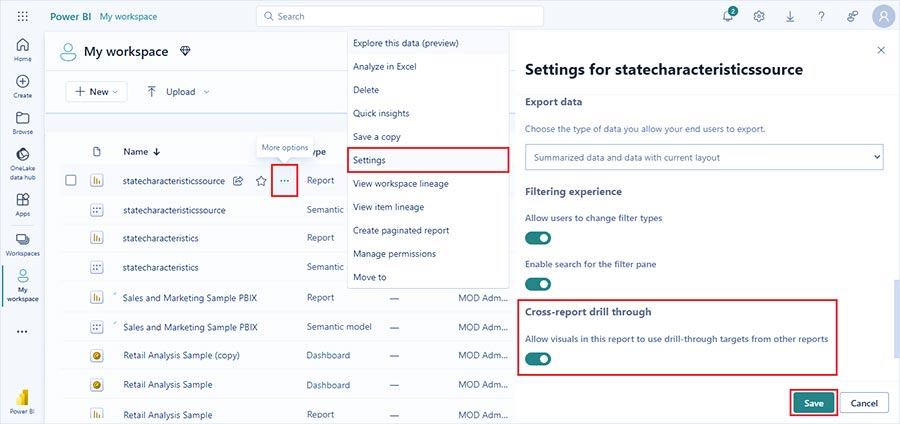Go to Home in the sidebar
The width and height of the screenshot is (900, 424).
[22, 50]
